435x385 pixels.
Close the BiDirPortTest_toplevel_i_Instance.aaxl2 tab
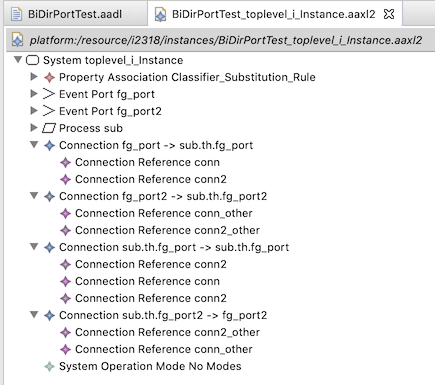(x=389, y=14)
